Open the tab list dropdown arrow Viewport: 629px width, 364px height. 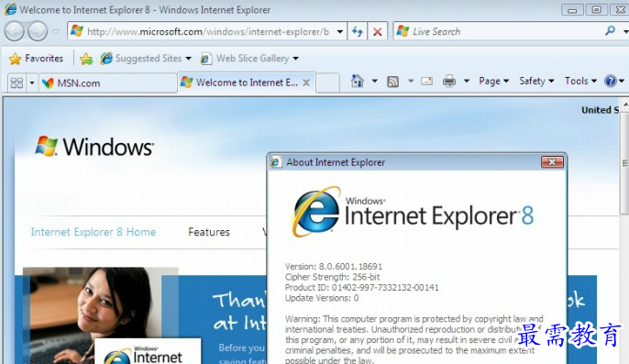pos(32,83)
